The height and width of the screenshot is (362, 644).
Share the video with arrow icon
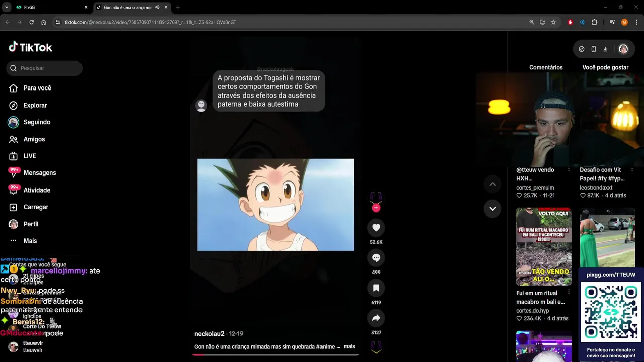[376, 318]
